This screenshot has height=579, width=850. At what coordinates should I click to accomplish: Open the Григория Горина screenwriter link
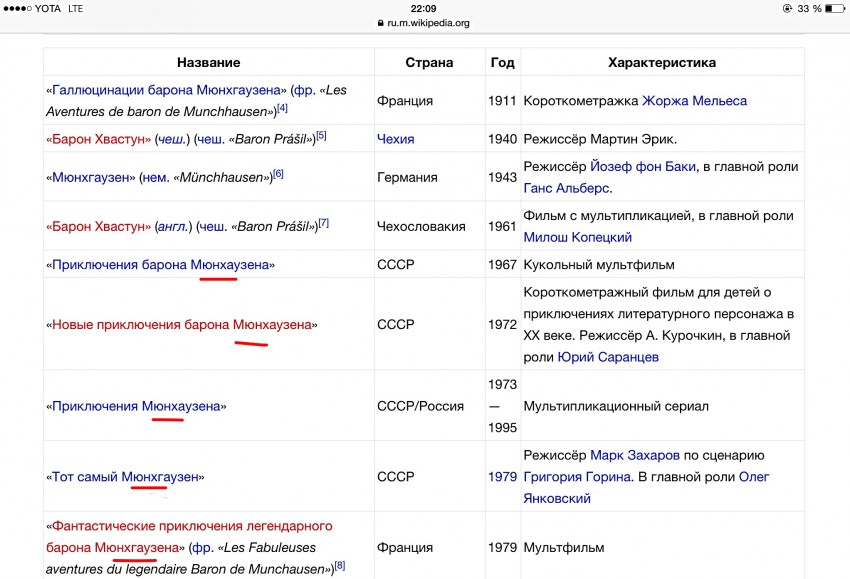(576, 477)
